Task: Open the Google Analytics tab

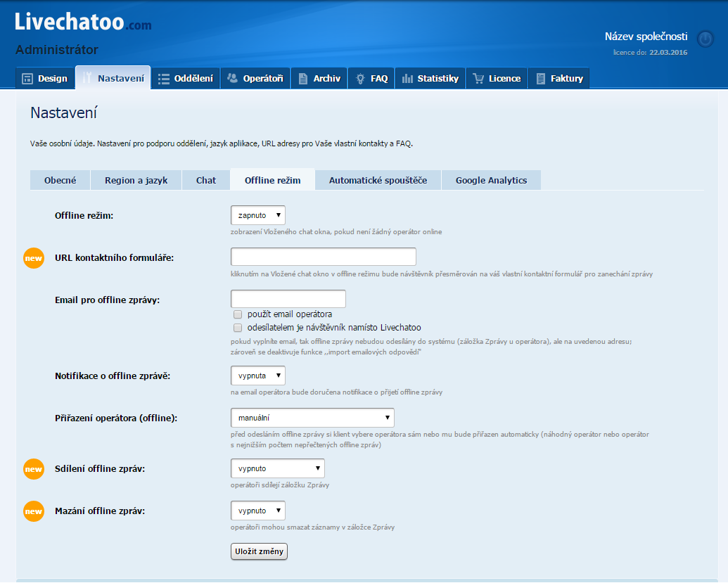Action: 491,180
